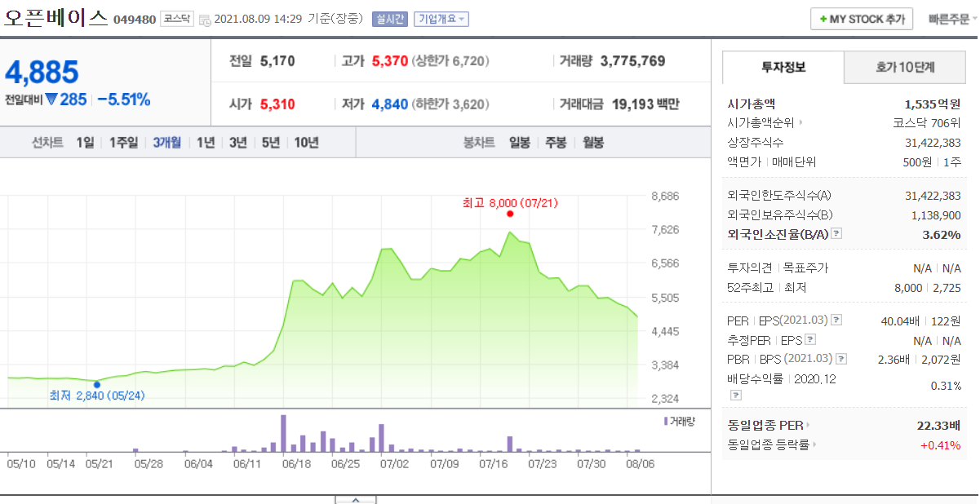Click the tall volume bar near 06/18
980x504 pixels.
(283, 434)
